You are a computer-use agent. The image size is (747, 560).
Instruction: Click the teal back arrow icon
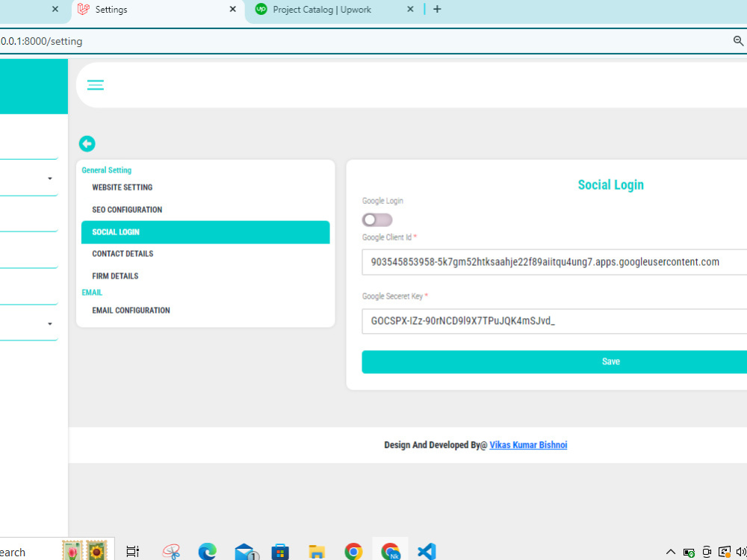(x=87, y=143)
